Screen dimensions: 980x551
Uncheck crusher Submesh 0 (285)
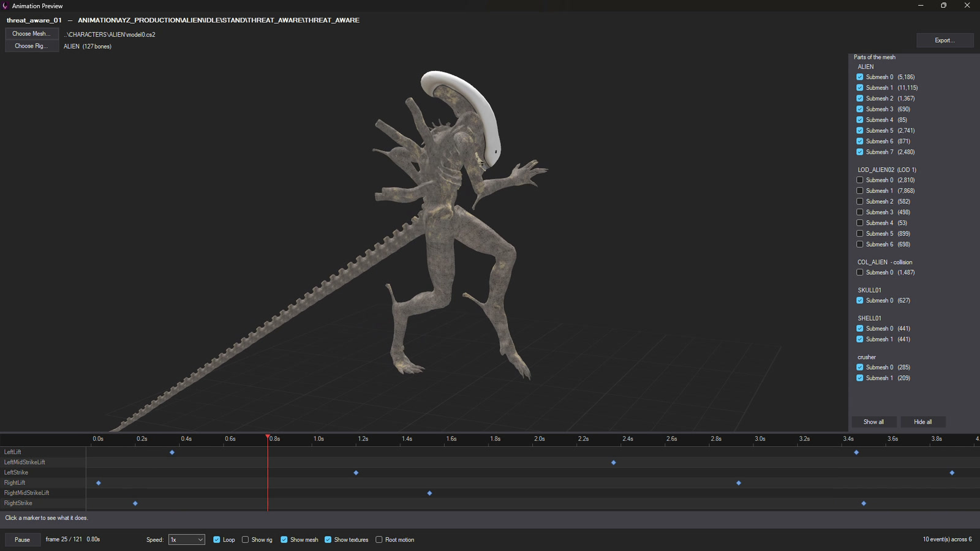tap(860, 367)
